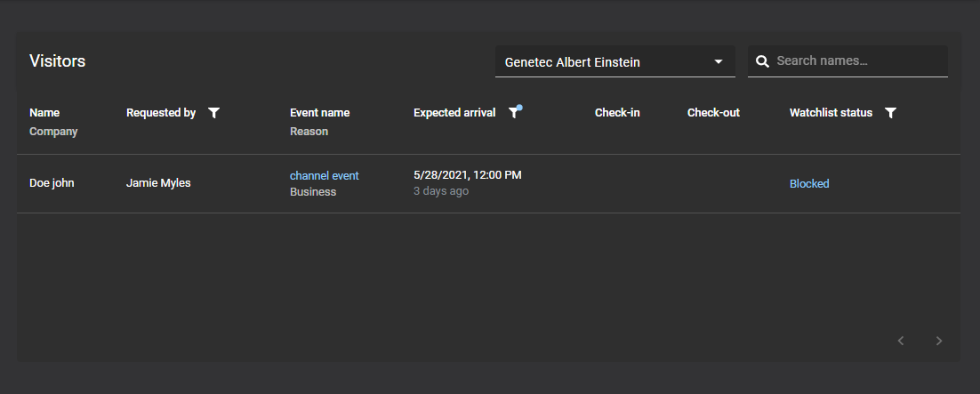The image size is (980, 394).
Task: Go to the previous page arrow
Action: click(901, 341)
